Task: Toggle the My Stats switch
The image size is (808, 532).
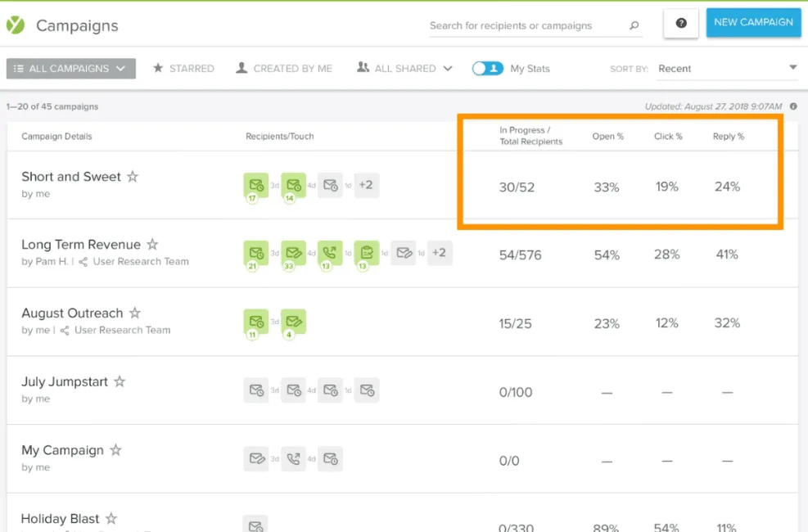Action: (x=489, y=69)
